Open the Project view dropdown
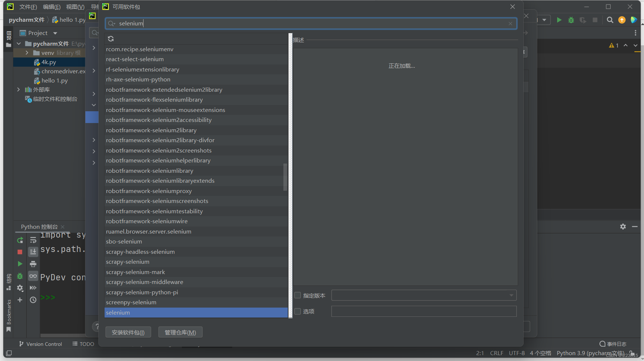This screenshot has width=644, height=361. click(x=55, y=33)
